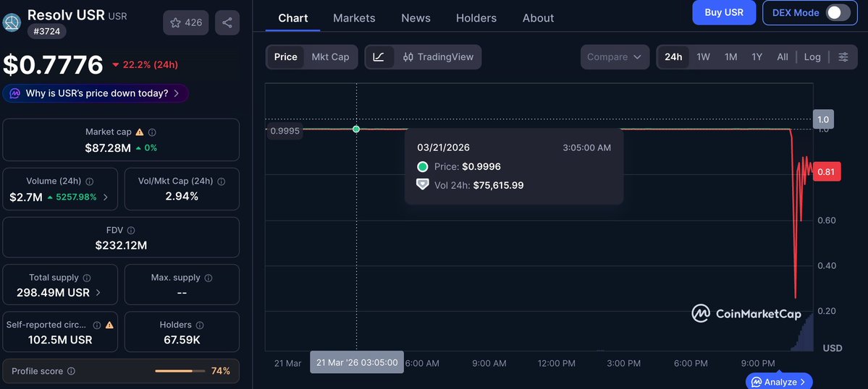Open the About tab
The height and width of the screenshot is (389, 868).
pyautogui.click(x=538, y=17)
